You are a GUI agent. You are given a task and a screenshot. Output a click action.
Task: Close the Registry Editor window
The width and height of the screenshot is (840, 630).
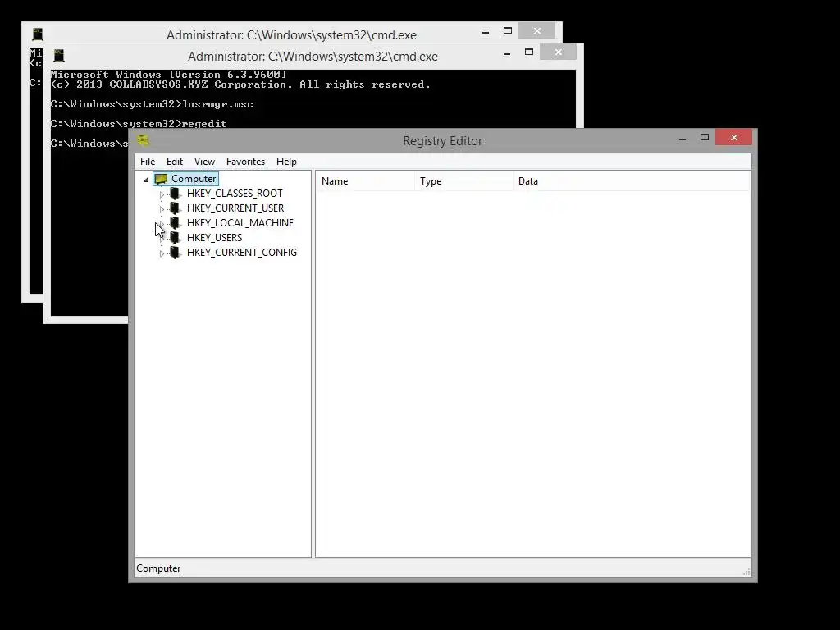pos(734,138)
